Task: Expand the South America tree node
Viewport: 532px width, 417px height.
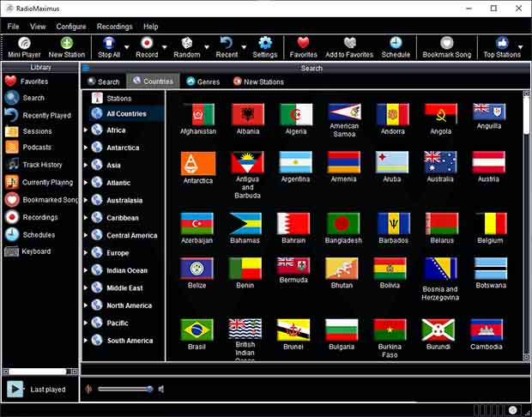Action: point(86,341)
